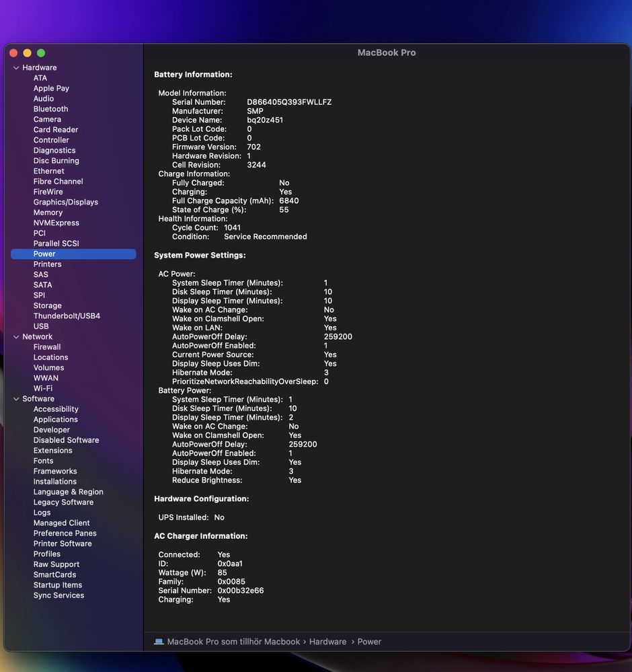Select ATA in the sidebar
The image size is (632, 672).
pyautogui.click(x=40, y=78)
